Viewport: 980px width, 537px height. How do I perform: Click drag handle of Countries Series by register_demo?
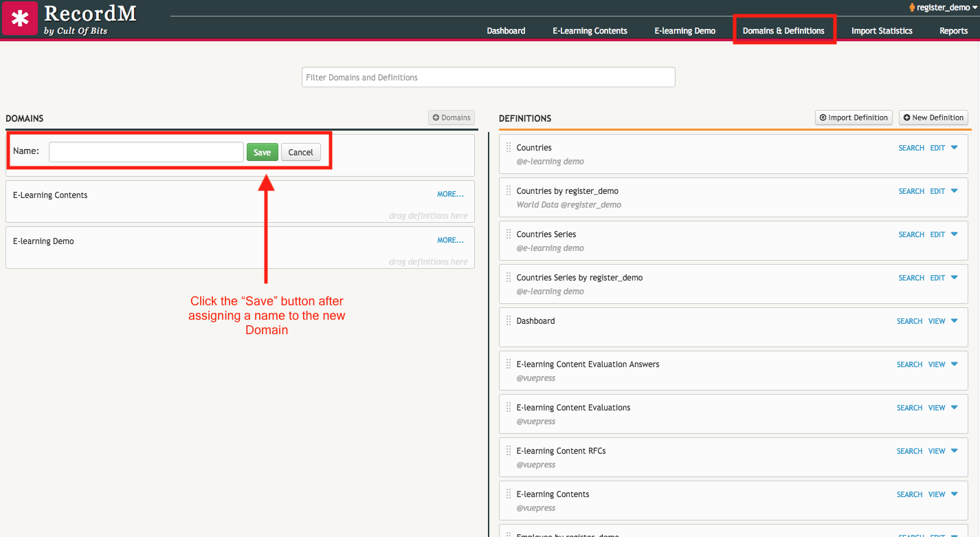click(509, 278)
